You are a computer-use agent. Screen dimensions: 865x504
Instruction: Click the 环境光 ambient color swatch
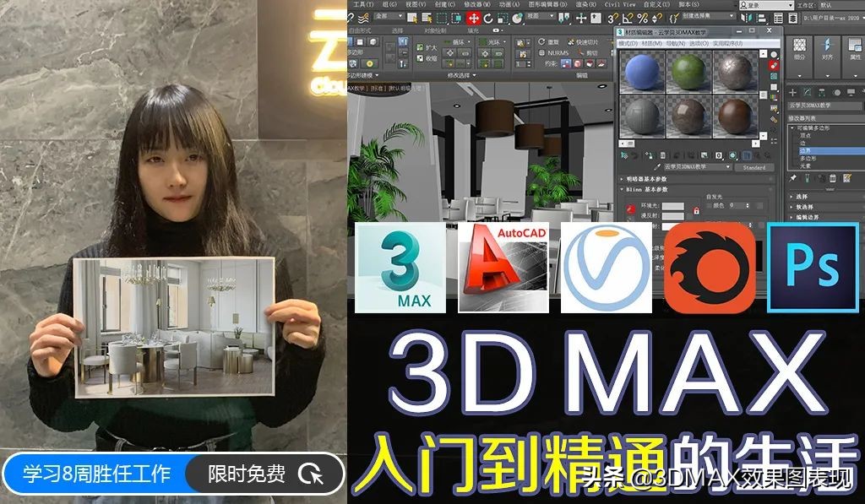(x=673, y=206)
